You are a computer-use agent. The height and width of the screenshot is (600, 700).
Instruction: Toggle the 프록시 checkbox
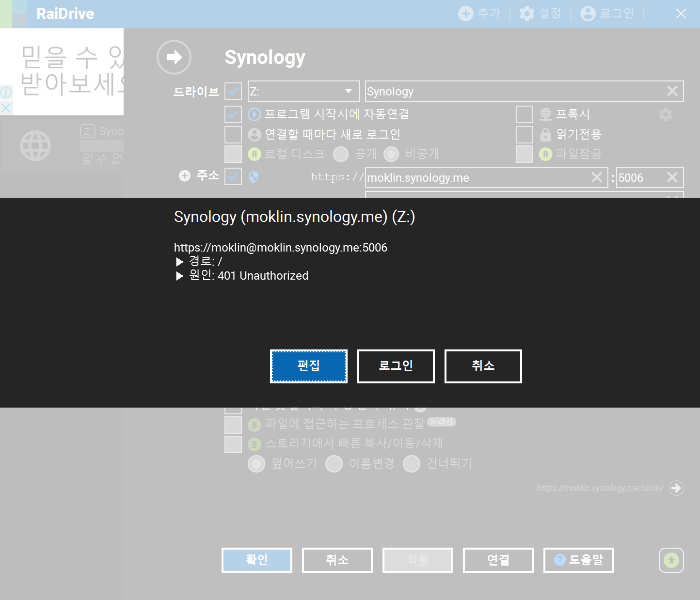coord(525,114)
